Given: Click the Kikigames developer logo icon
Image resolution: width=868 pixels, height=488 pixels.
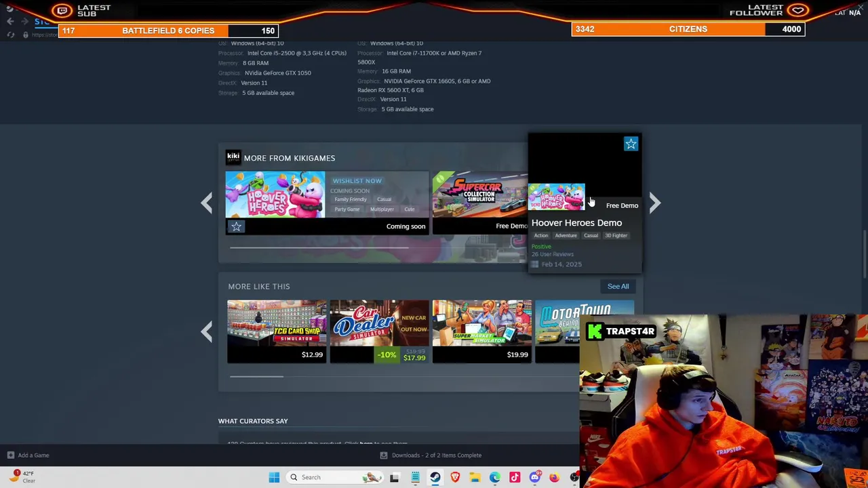Looking at the screenshot, I should [x=233, y=157].
